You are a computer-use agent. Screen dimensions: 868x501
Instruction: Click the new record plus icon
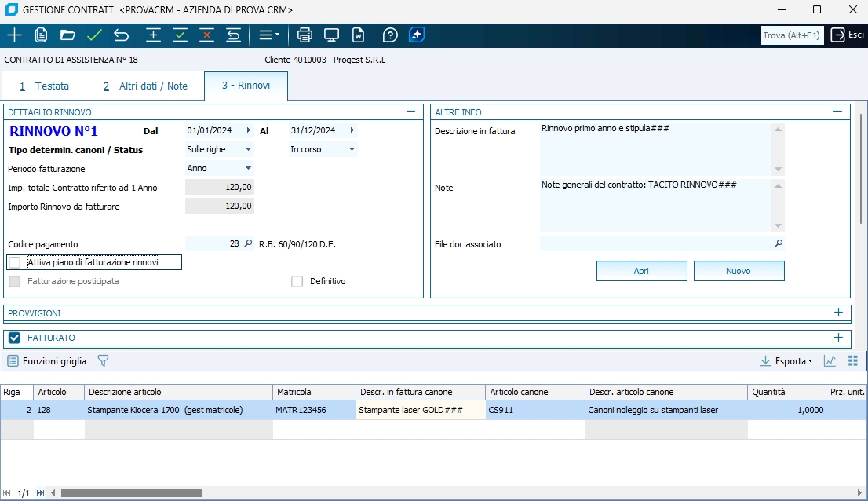[x=14, y=35]
